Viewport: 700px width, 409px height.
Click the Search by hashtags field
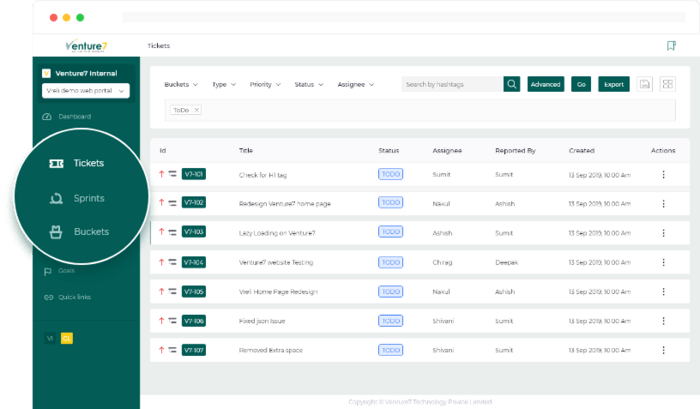click(x=452, y=84)
